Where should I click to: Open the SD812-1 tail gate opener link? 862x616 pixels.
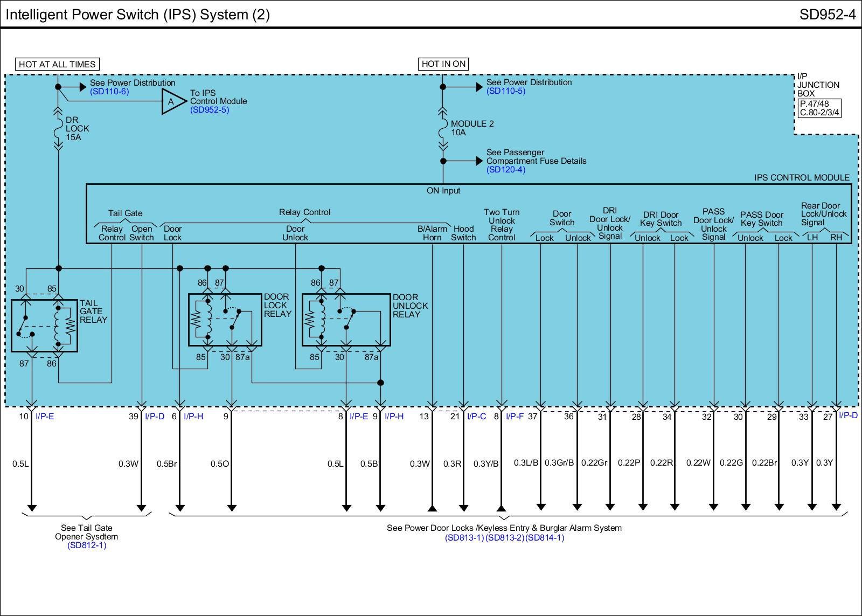[x=87, y=545]
